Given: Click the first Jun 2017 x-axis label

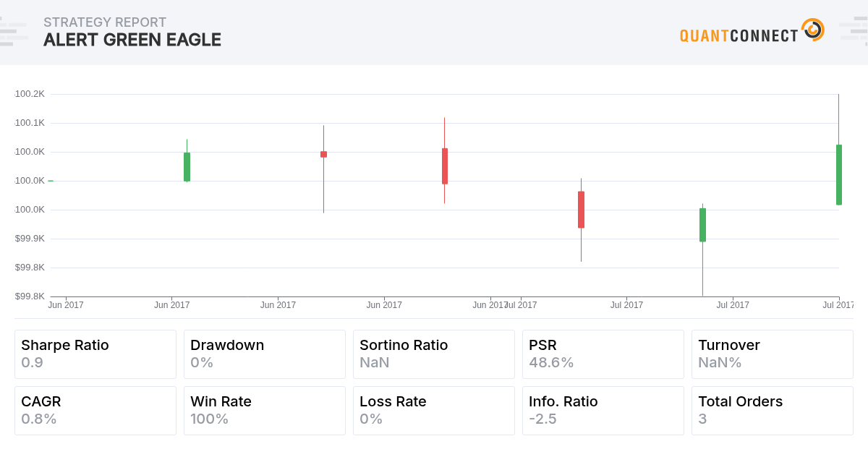Looking at the screenshot, I should click(66, 305).
